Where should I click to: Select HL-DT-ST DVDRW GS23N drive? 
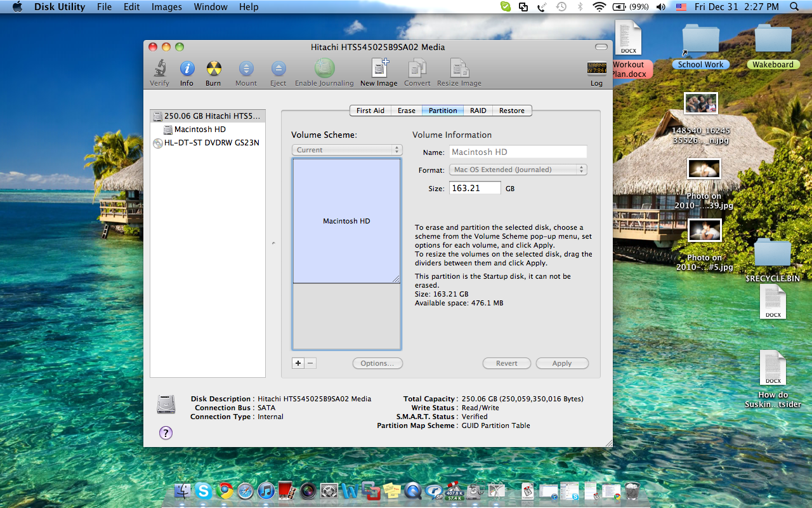(x=207, y=143)
